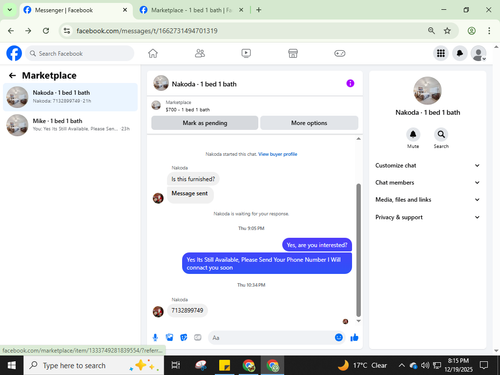Open the Facebook logo home link
The height and width of the screenshot is (375, 500).
(14, 53)
